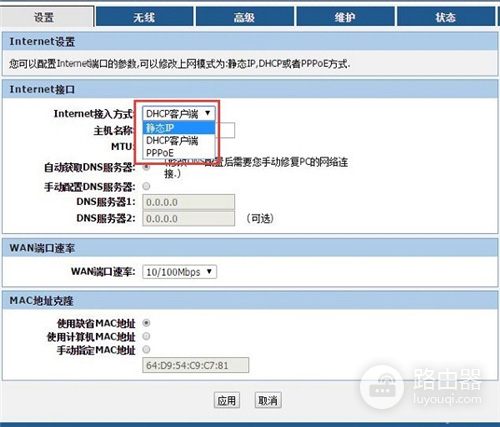
Task: Click the MAC address input field
Action: (x=196, y=365)
